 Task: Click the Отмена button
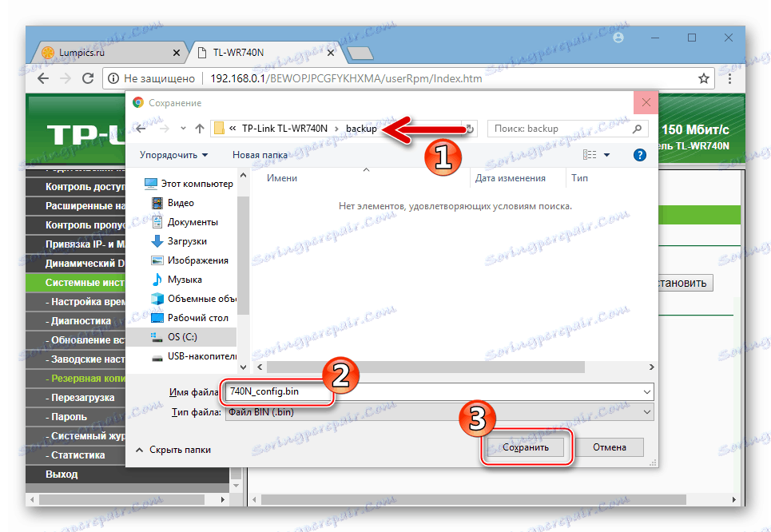tap(610, 447)
